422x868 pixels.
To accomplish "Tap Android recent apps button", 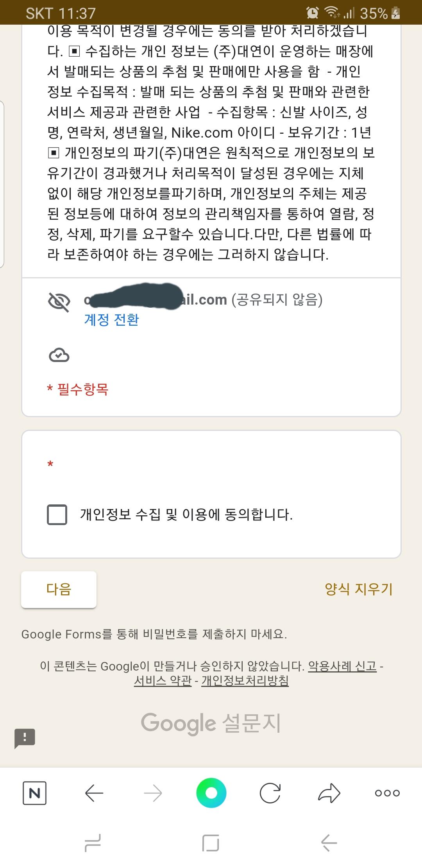I will tap(93, 843).
